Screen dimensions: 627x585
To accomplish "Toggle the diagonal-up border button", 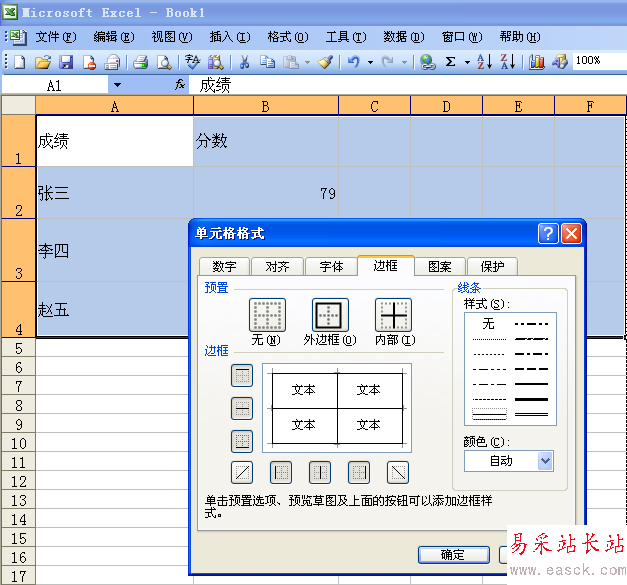I will tap(242, 473).
